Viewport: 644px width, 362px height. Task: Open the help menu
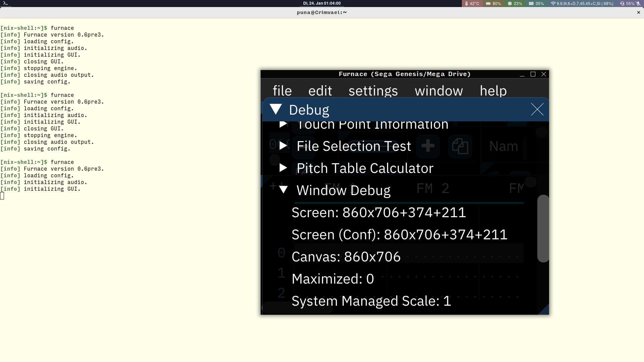[493, 90]
